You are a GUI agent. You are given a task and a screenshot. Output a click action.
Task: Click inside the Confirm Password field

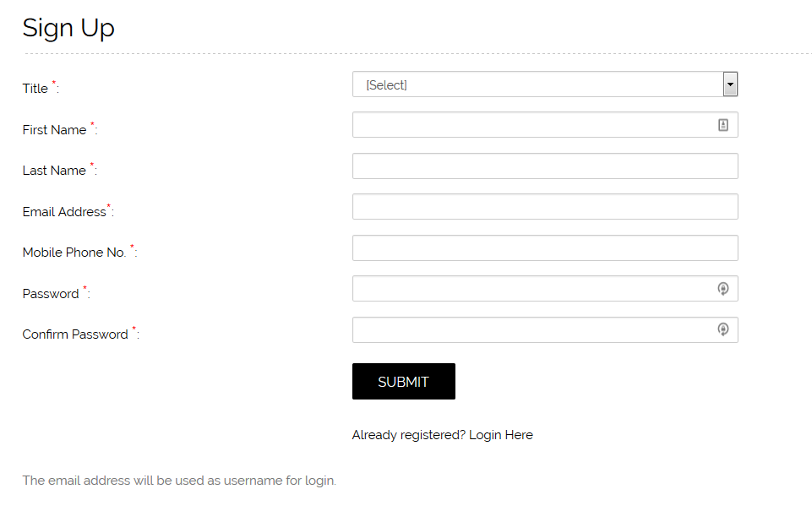(532, 330)
